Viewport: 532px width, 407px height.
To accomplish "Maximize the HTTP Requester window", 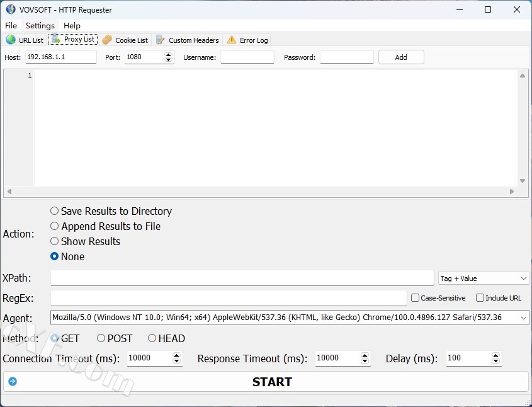I will [x=488, y=9].
